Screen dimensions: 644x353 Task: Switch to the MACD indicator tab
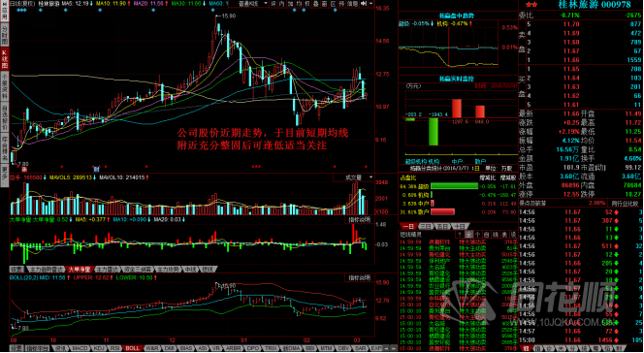(x=80, y=348)
